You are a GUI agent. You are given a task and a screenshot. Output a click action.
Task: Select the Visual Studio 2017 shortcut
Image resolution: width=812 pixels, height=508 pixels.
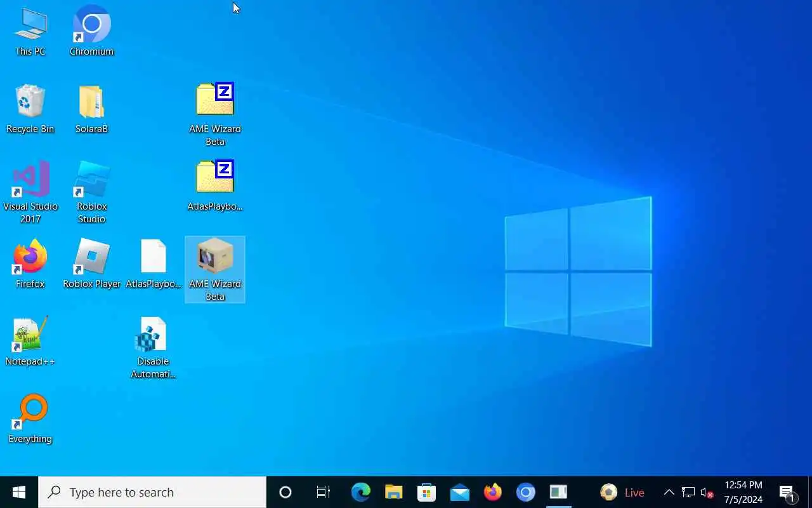(x=30, y=192)
